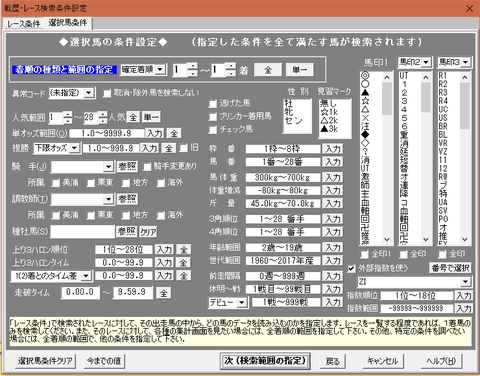The height and width of the screenshot is (376, 480).
Task: Click the クリア button beside 種牡馬
Action: pyautogui.click(x=148, y=232)
